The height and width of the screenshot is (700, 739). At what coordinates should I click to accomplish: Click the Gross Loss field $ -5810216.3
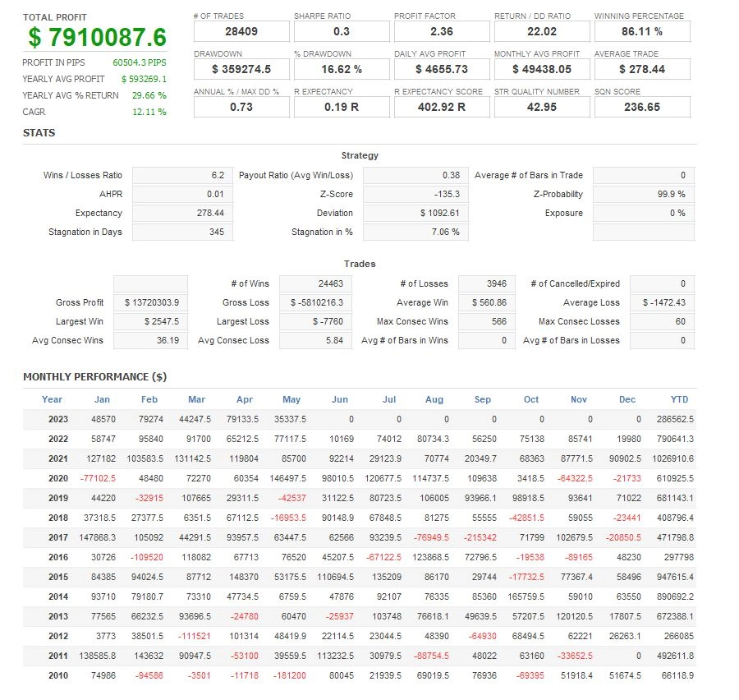pos(316,303)
